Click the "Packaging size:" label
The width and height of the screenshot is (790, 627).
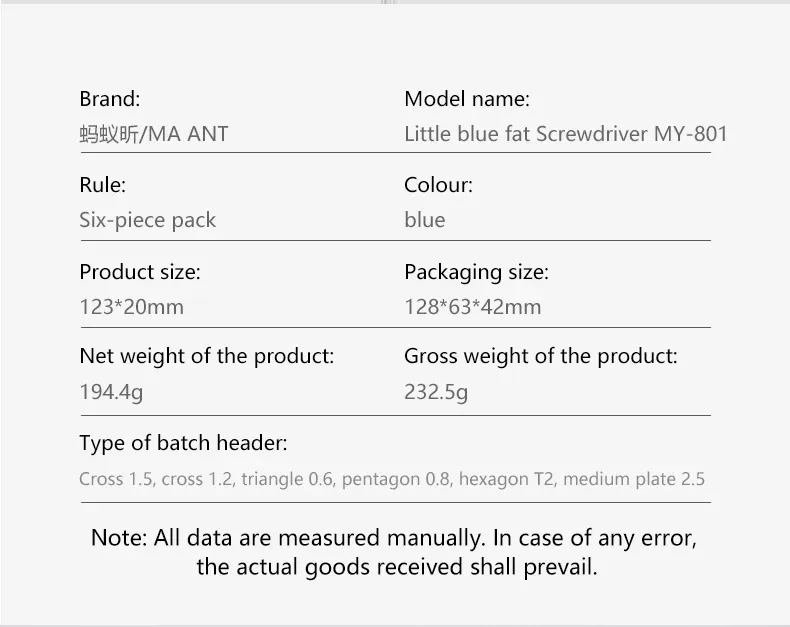point(476,272)
